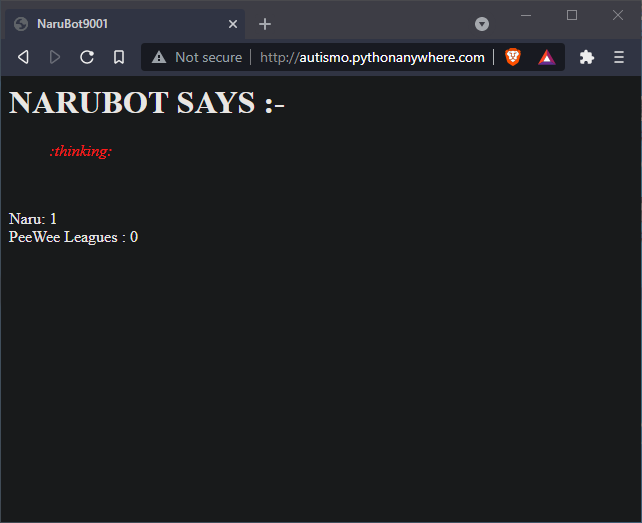Screen dimensions: 642x523
Task: Bookmark this page
Action: point(119,57)
